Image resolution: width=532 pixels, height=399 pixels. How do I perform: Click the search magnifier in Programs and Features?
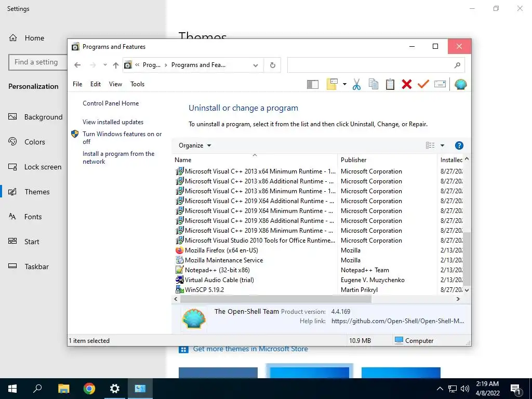pyautogui.click(x=457, y=65)
